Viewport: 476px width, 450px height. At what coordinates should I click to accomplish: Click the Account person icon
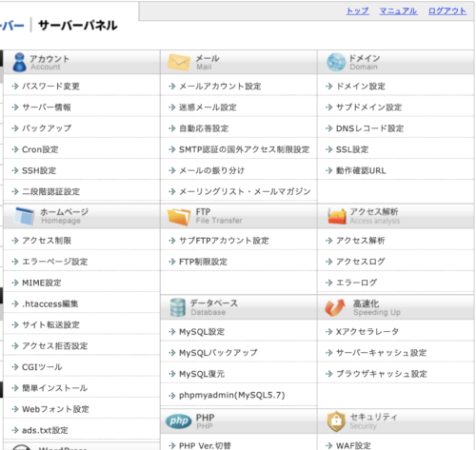click(19, 62)
